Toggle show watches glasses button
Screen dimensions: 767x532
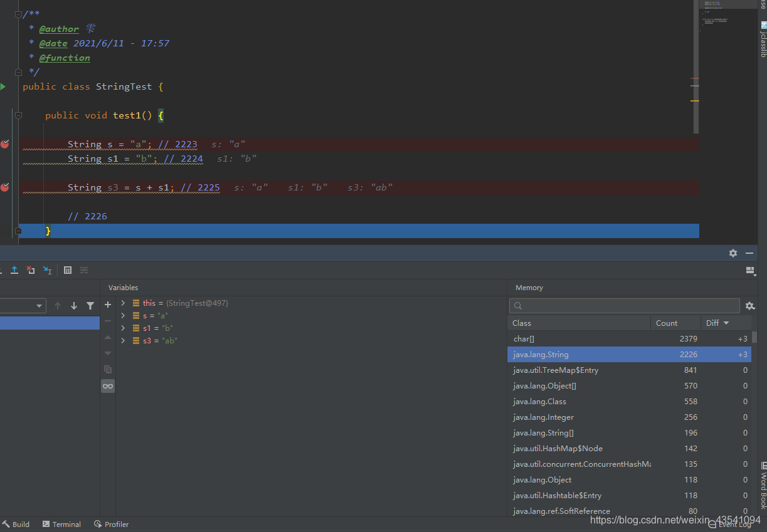coord(108,386)
